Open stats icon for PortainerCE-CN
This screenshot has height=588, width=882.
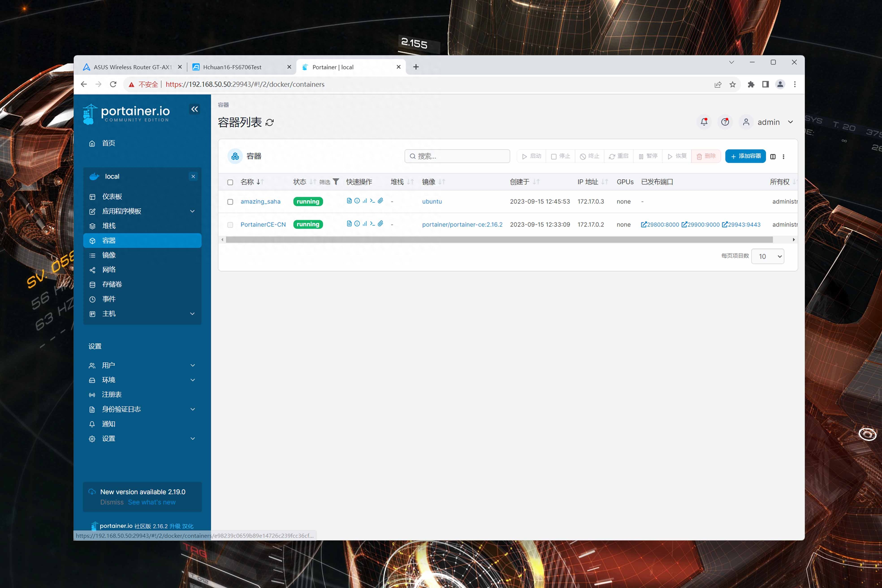click(365, 223)
